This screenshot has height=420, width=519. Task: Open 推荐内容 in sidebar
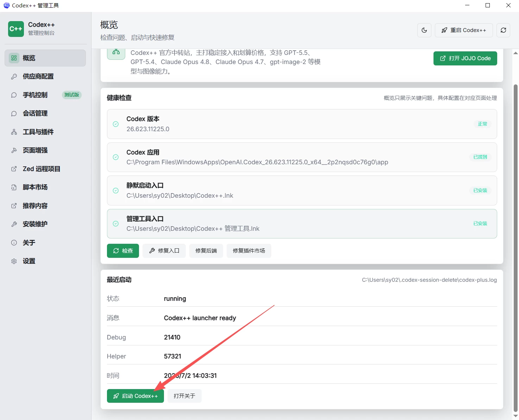point(45,206)
